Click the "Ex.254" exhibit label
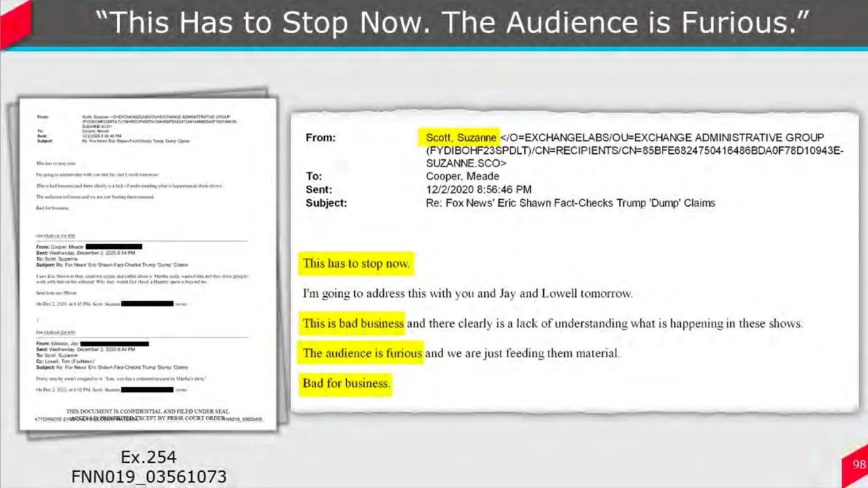The width and height of the screenshot is (868, 488). pos(148,457)
